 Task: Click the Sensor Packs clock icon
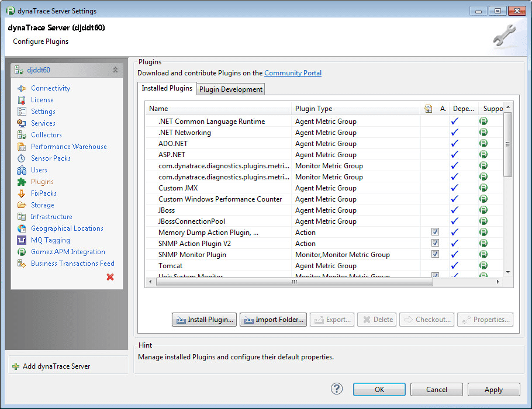coord(22,158)
